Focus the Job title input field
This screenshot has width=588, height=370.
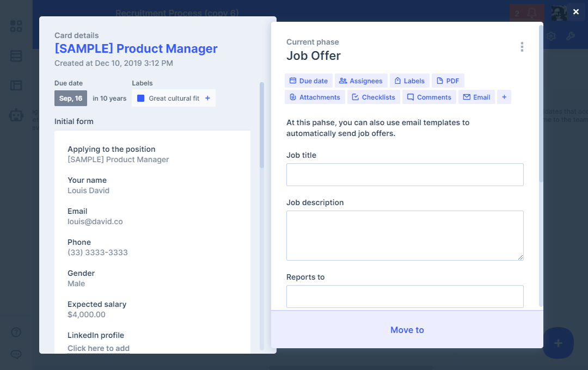(x=405, y=175)
